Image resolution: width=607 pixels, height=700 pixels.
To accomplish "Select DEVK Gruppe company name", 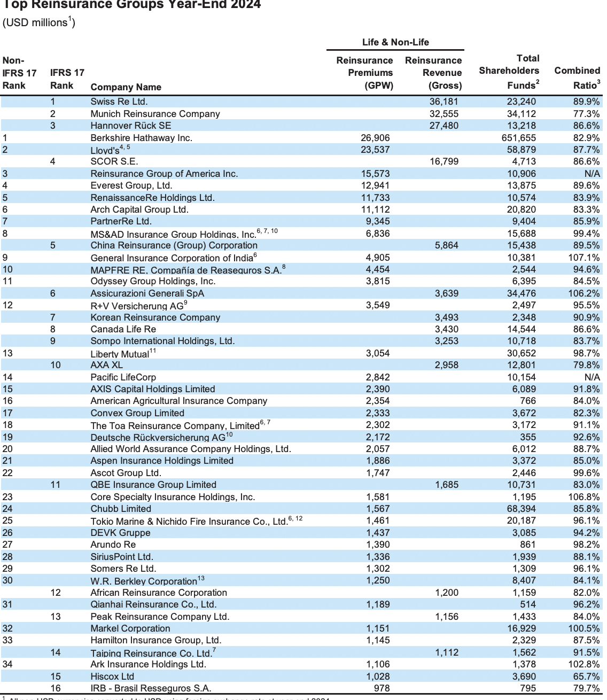I will coord(120,533).
